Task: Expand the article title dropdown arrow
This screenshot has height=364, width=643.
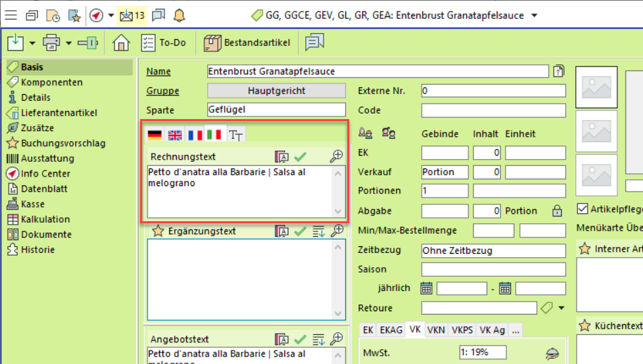Action: point(535,16)
